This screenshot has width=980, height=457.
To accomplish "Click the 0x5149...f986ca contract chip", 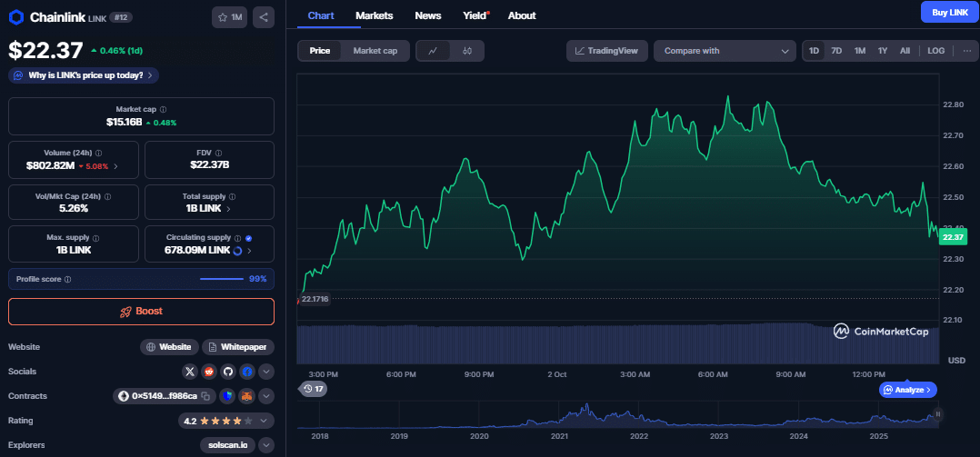I will click(x=165, y=396).
